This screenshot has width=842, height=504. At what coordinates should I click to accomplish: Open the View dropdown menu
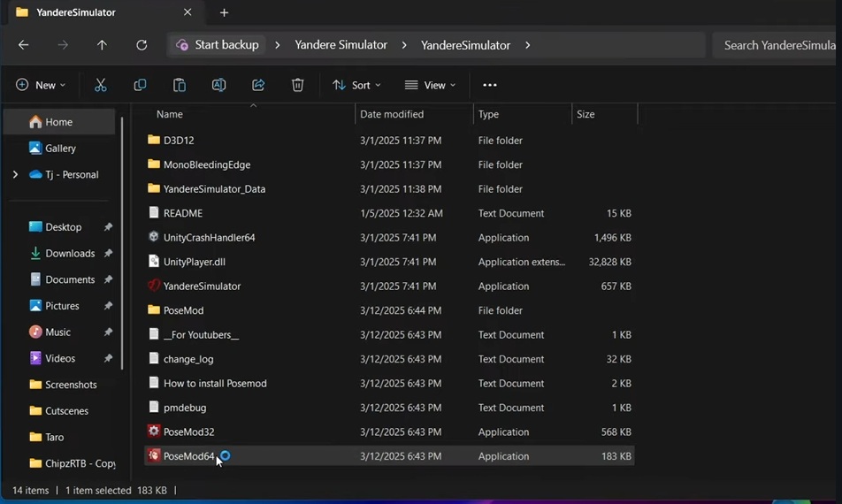[430, 85]
